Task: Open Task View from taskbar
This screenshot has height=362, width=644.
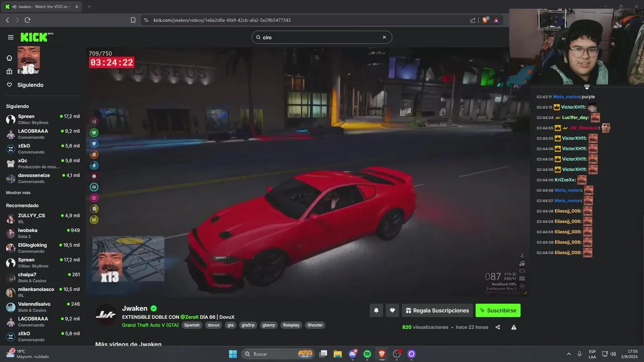Action: point(324,354)
